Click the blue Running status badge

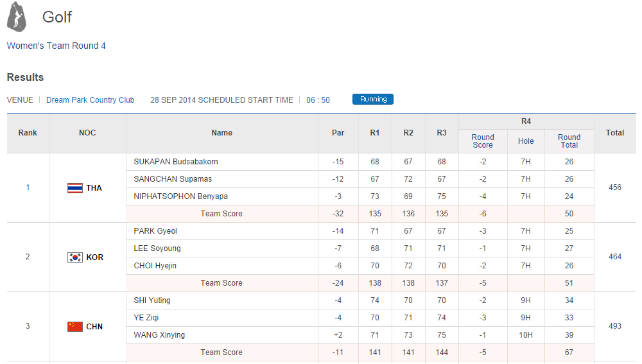click(373, 100)
